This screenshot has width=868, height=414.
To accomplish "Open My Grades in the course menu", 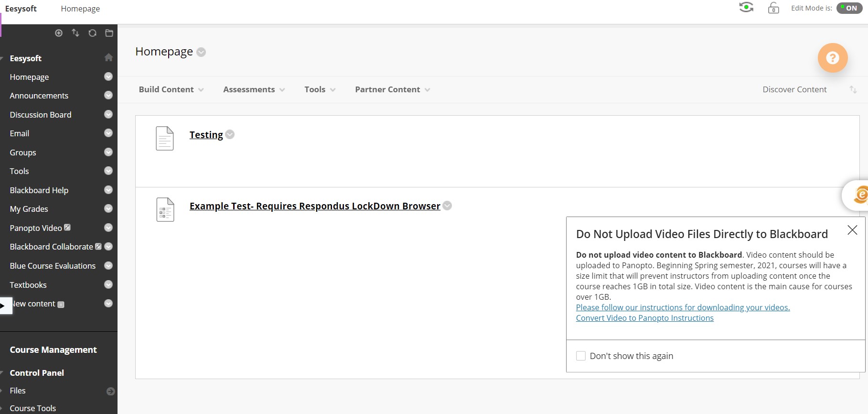I will click(29, 209).
